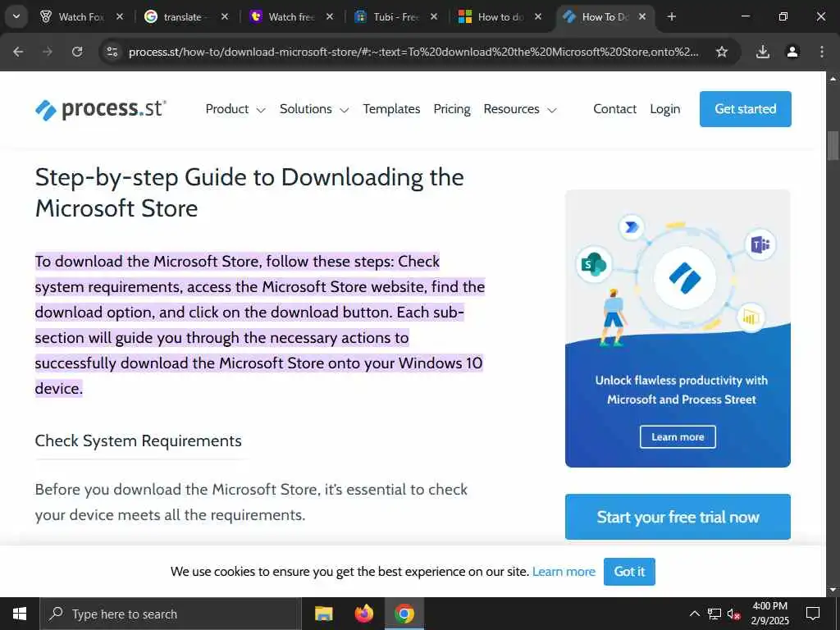Open the notifications action center
This screenshot has width=840, height=630.
pyautogui.click(x=813, y=614)
